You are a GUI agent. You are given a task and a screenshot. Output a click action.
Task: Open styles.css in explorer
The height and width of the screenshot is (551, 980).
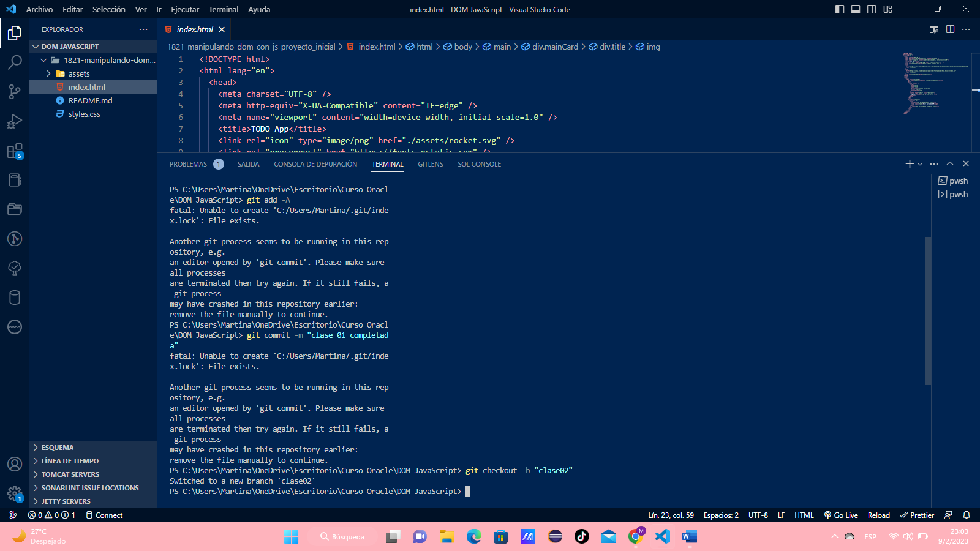click(x=93, y=114)
